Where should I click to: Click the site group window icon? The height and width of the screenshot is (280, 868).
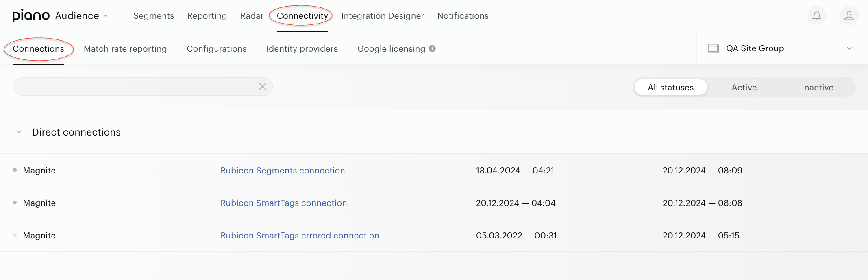point(714,48)
